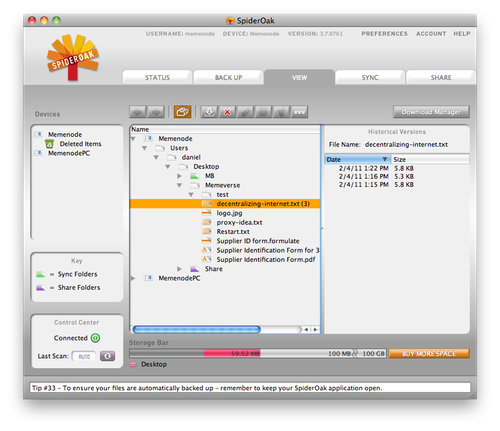Click the logo.jpg file icon

pyautogui.click(x=206, y=213)
